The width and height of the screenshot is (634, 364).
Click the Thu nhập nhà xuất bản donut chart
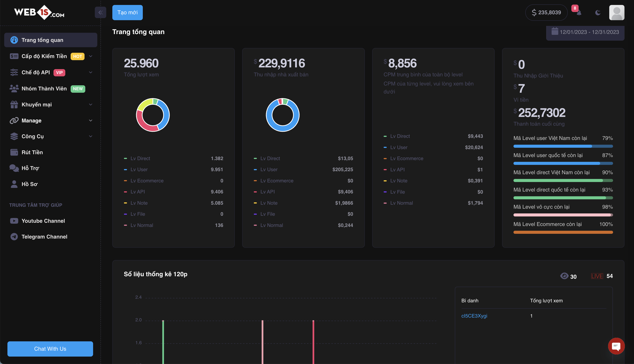pos(283,115)
